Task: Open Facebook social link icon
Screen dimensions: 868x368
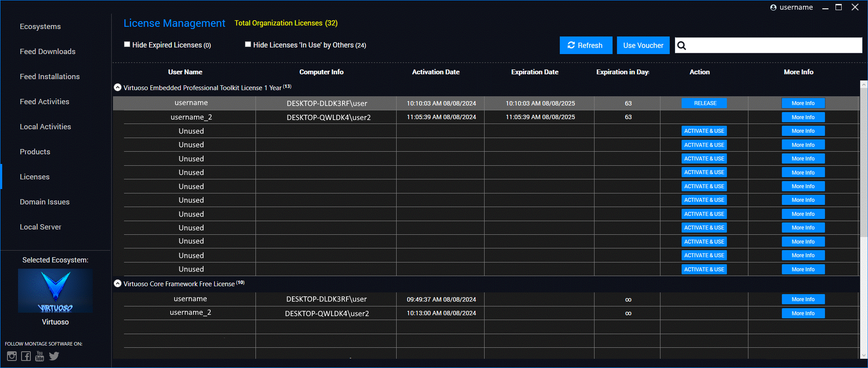Action: click(x=26, y=356)
